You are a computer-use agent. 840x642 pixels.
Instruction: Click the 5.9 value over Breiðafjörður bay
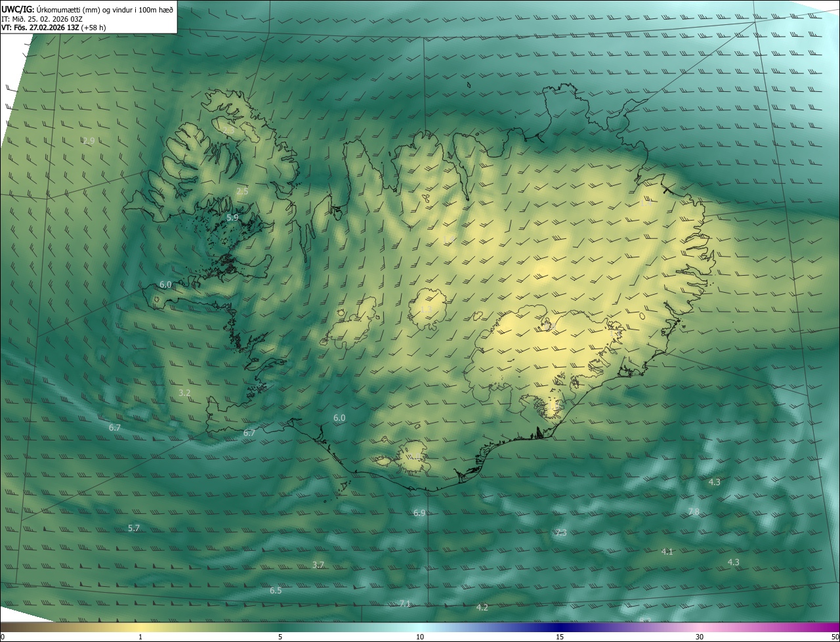[x=232, y=217]
